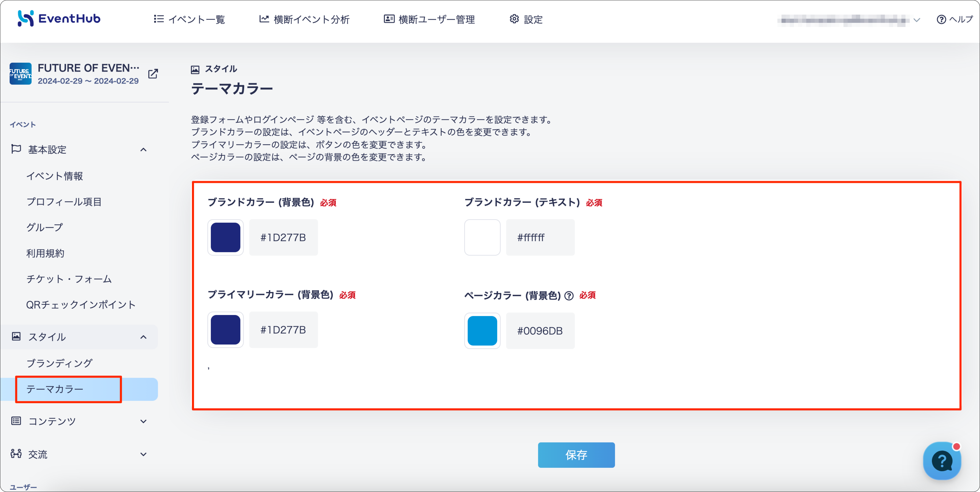Click the ヘルプ question mark icon
The image size is (980, 492).
tap(941, 19)
